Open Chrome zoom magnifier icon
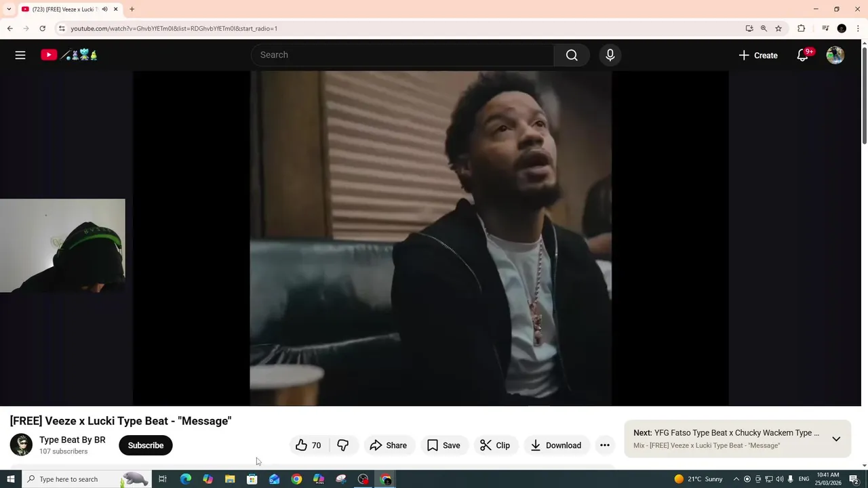868x488 pixels. 764,28
